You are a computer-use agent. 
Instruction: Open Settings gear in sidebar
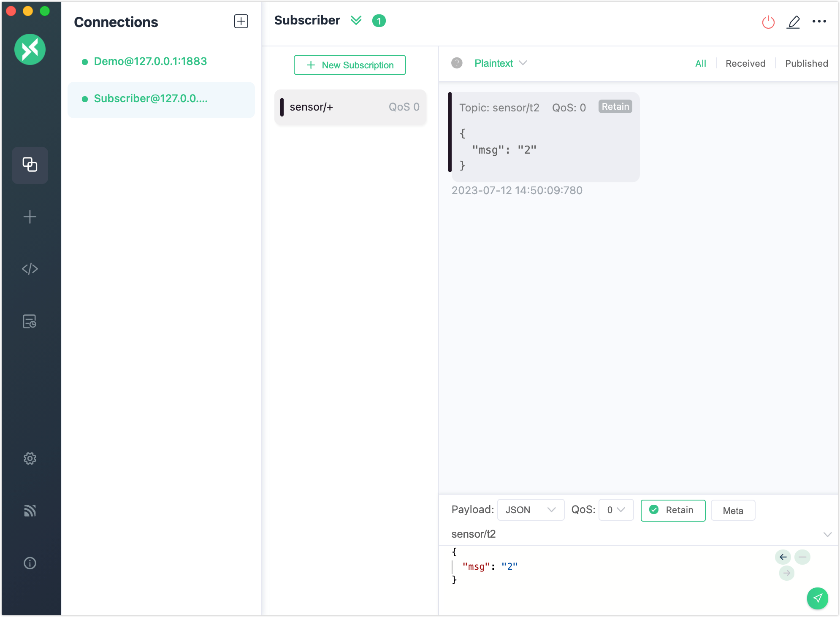pos(30,458)
